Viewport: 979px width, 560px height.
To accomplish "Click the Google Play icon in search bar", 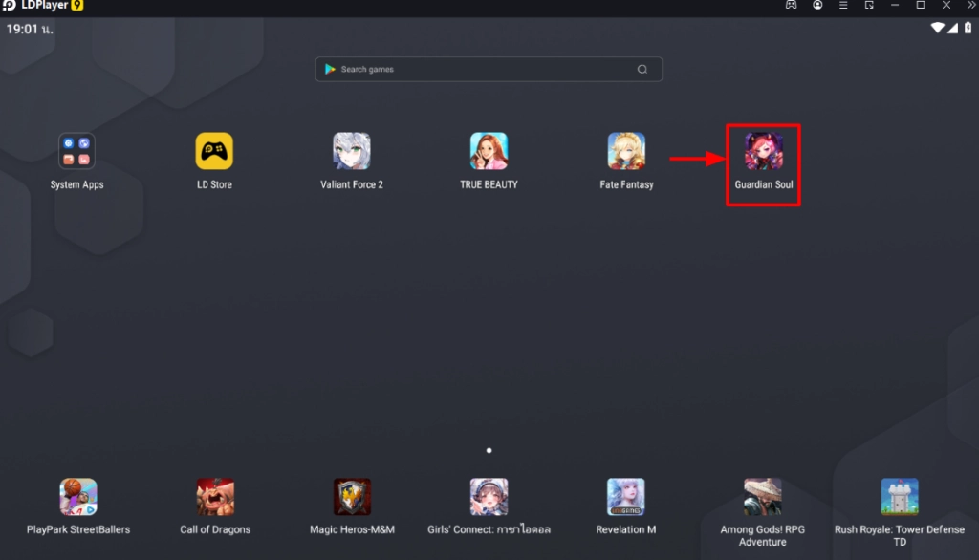I will [x=330, y=70].
